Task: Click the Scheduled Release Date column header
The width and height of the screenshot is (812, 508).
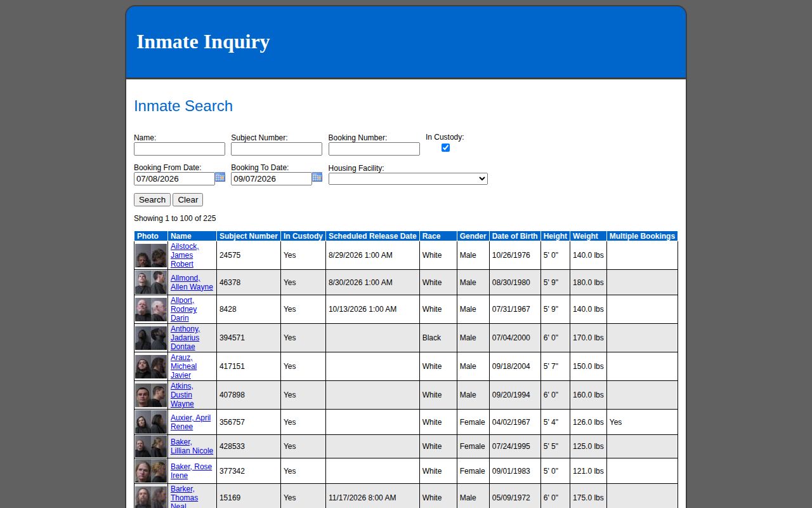Action: click(372, 236)
